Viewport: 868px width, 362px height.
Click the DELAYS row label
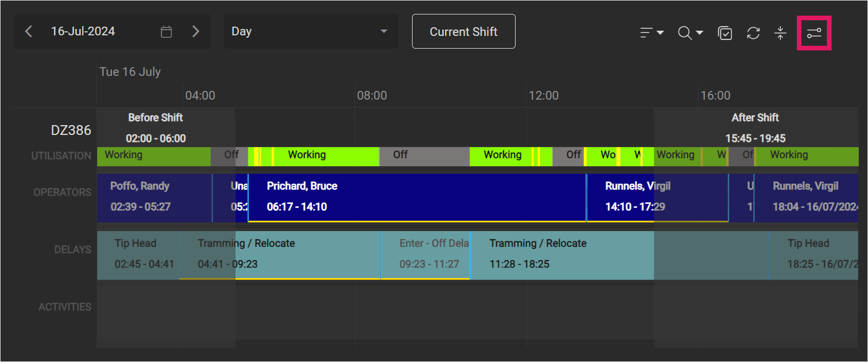[x=73, y=250]
